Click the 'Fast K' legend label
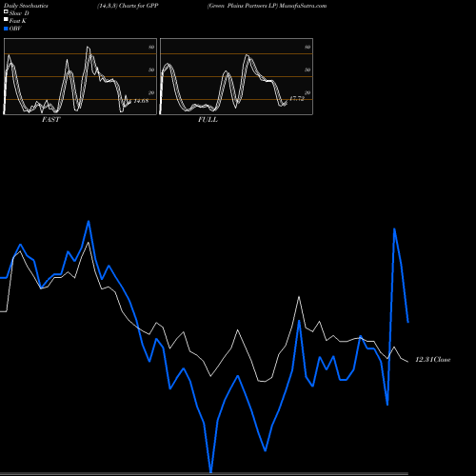 pyautogui.click(x=18, y=21)
